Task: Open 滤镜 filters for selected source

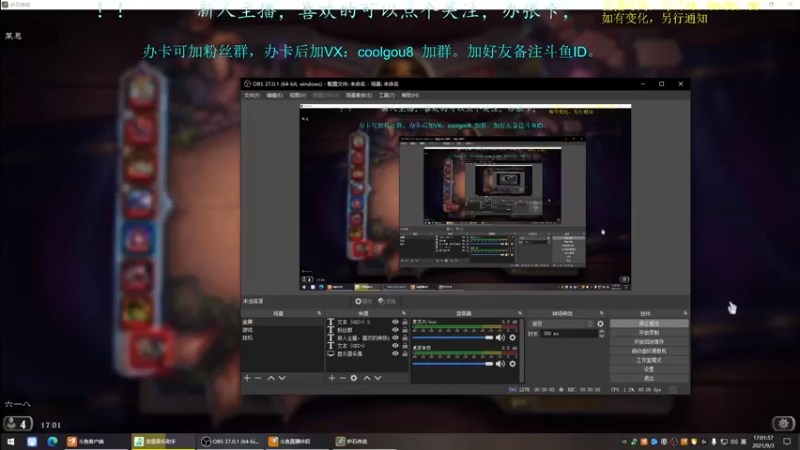Action: pos(387,302)
